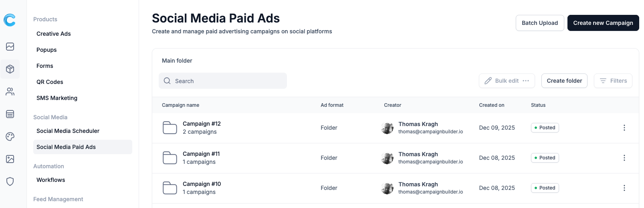Select the cube products icon in sidebar
644x208 pixels.
(x=10, y=69)
